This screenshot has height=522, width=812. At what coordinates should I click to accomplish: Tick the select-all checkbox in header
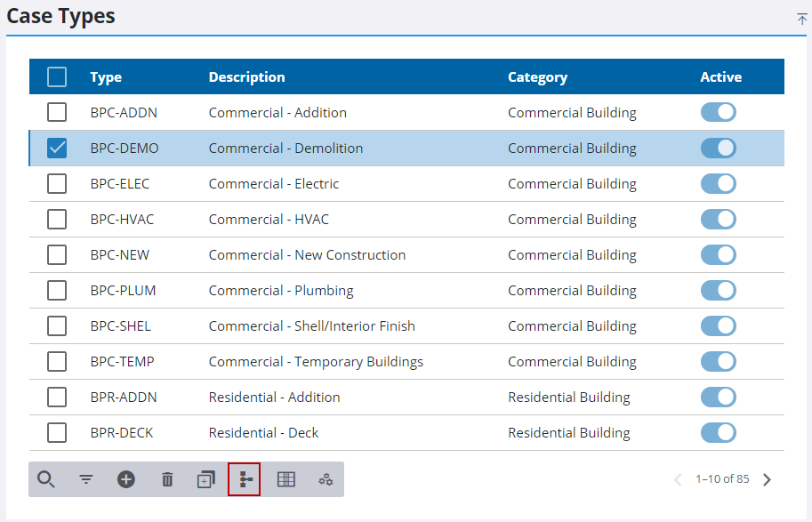pos(57,77)
